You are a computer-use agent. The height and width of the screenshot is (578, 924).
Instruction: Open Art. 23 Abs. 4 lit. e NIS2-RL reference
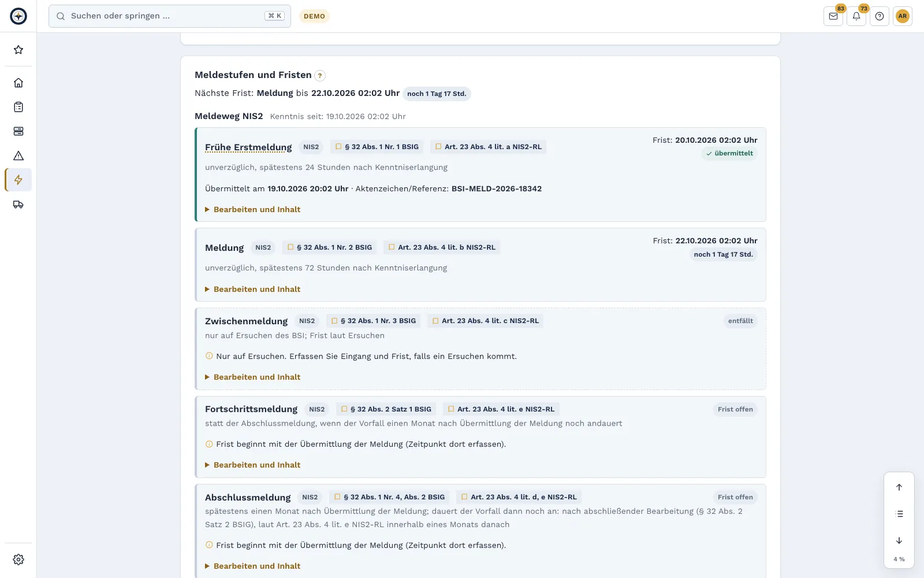pos(501,409)
